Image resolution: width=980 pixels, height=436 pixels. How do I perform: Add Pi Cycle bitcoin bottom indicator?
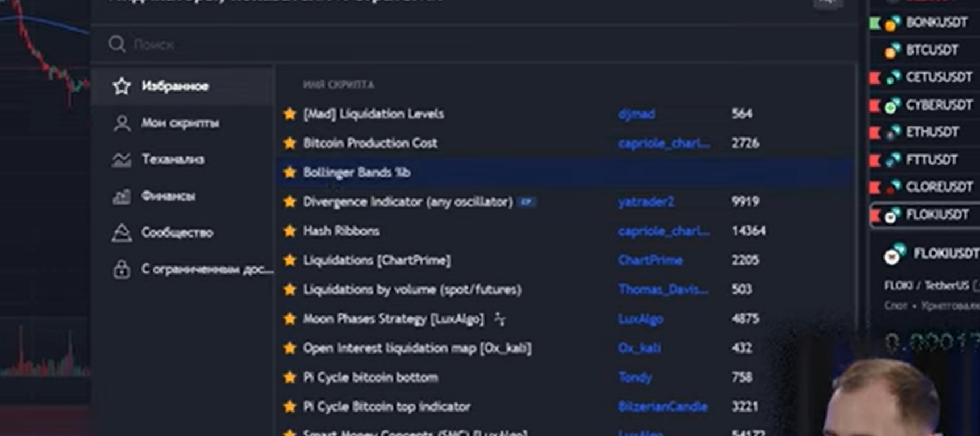click(370, 377)
